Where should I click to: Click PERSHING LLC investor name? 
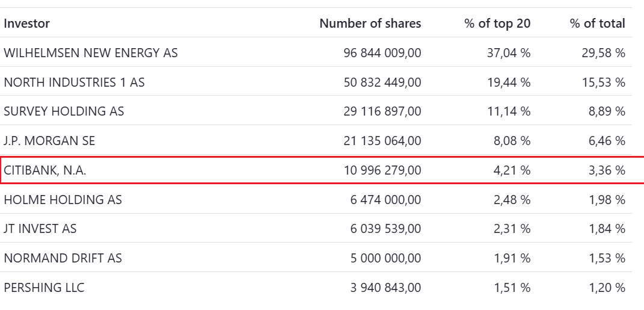[44, 288]
